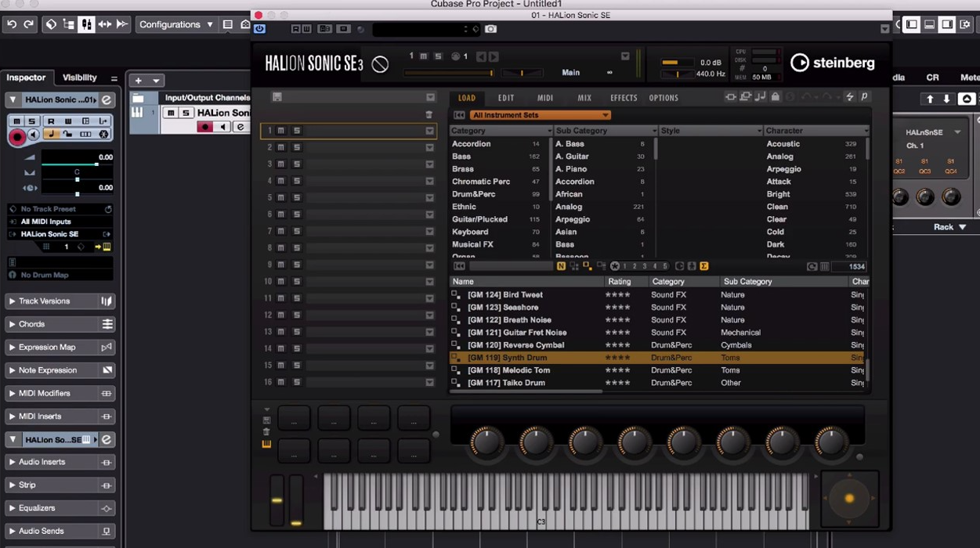
Task: Solo slot 10 in HALion slot rack
Action: [x=296, y=281]
